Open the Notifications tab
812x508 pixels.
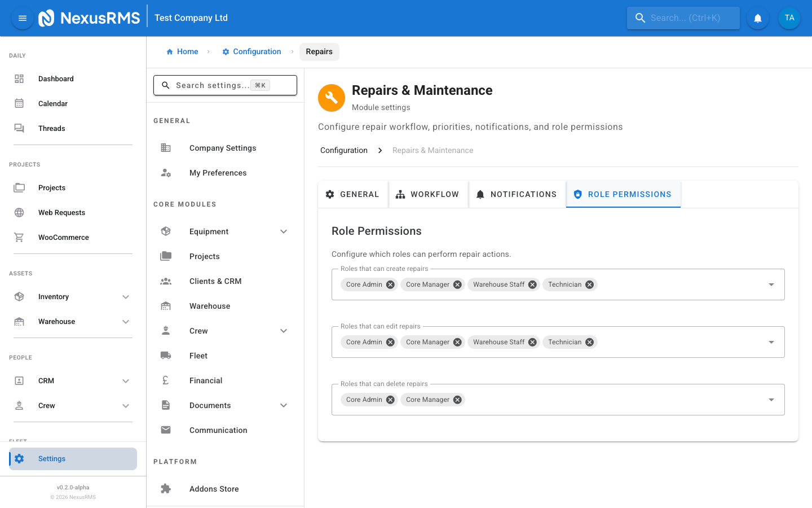(517, 194)
